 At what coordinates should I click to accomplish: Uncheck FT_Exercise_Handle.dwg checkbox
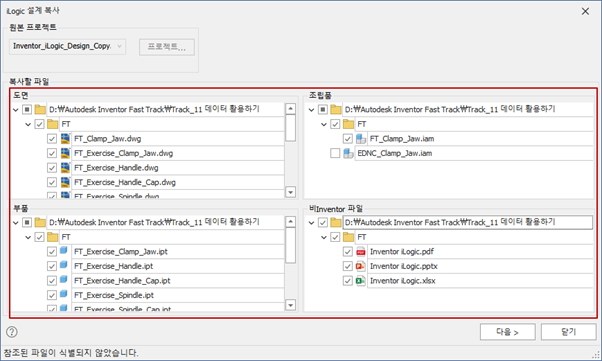pos(52,168)
